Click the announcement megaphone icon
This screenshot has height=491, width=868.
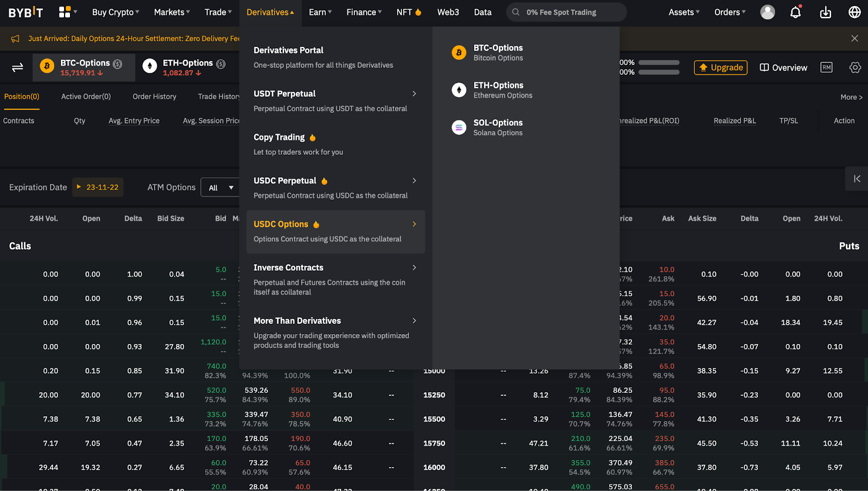[15, 39]
